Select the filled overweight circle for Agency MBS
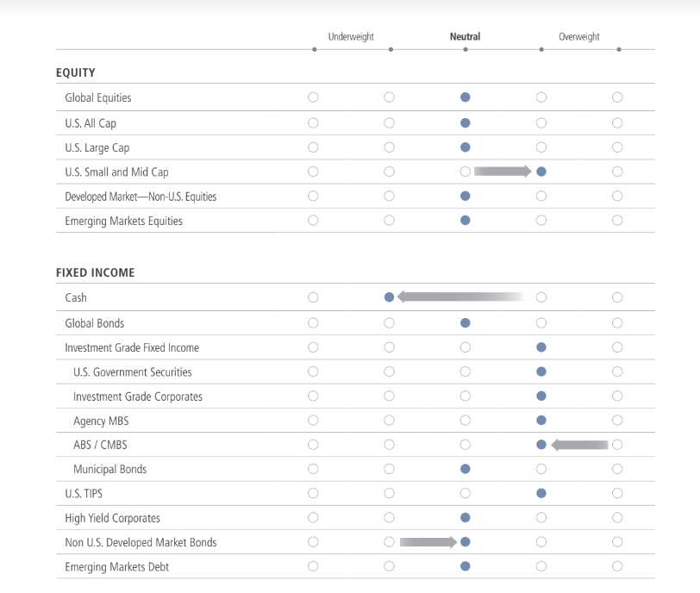700x593 pixels. 541,420
